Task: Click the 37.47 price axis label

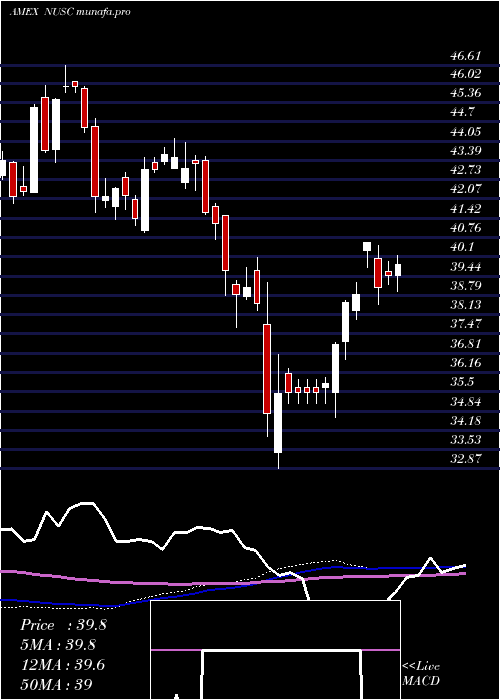Action: [x=466, y=324]
